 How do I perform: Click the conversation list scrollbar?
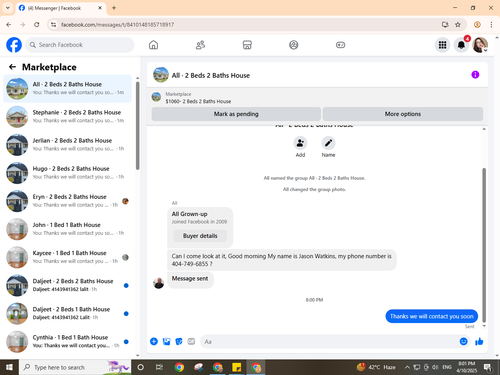tap(138, 125)
